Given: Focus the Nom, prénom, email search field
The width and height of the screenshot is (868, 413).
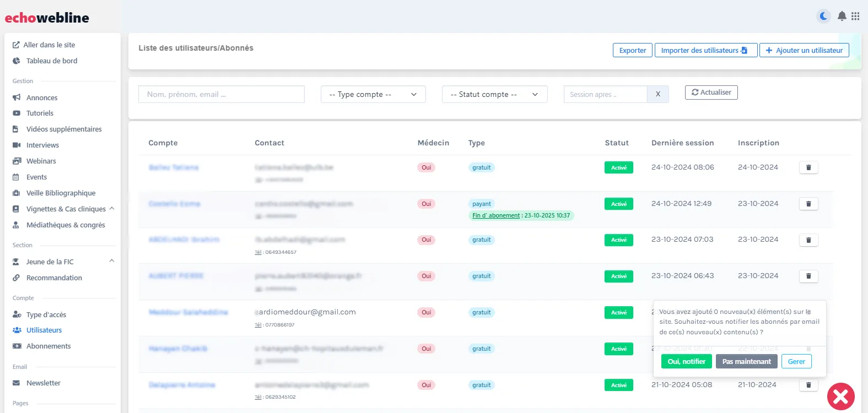Looking at the screenshot, I should point(222,94).
